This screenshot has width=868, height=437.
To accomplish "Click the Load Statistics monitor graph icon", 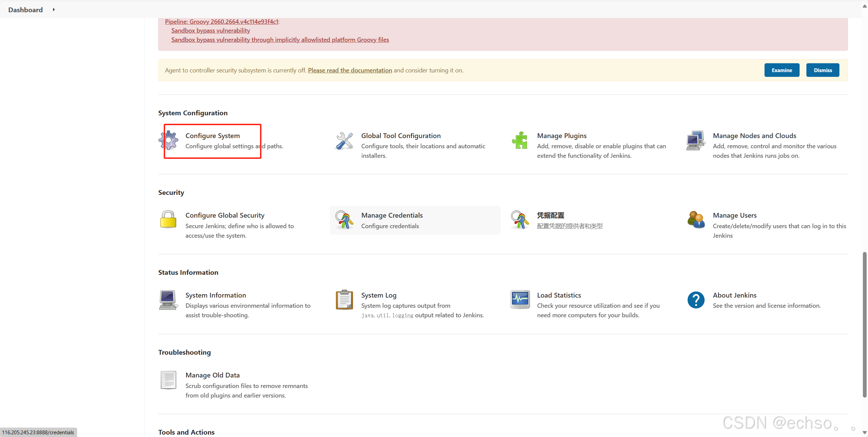I will pyautogui.click(x=520, y=299).
